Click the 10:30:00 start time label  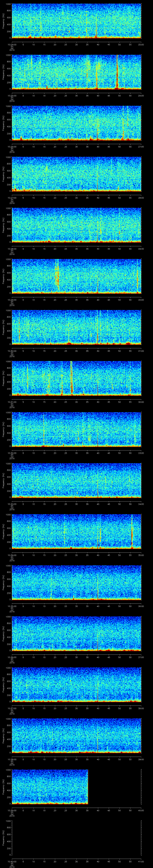(x=12, y=351)
